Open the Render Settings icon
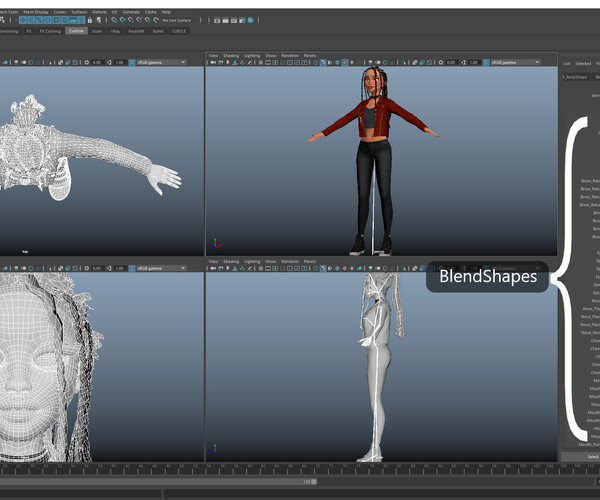 point(242,20)
